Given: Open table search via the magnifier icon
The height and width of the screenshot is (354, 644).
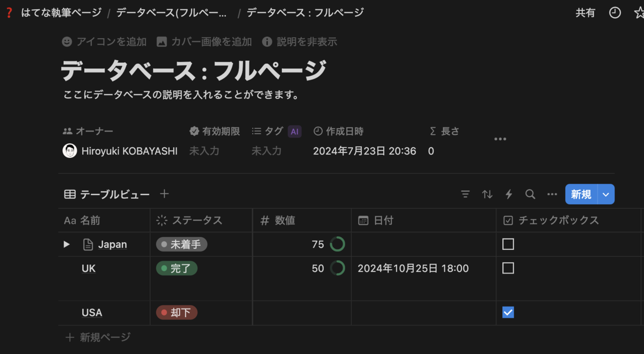Looking at the screenshot, I should pyautogui.click(x=530, y=194).
